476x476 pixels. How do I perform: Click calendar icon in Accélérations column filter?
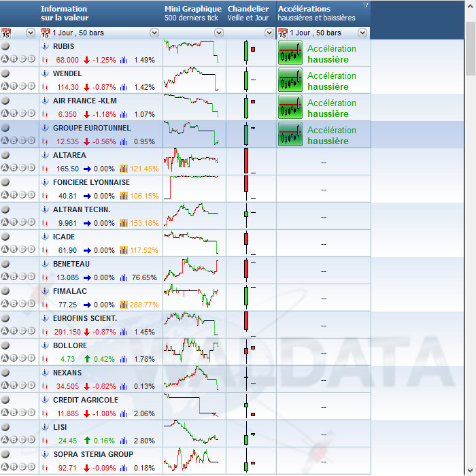tap(283, 33)
